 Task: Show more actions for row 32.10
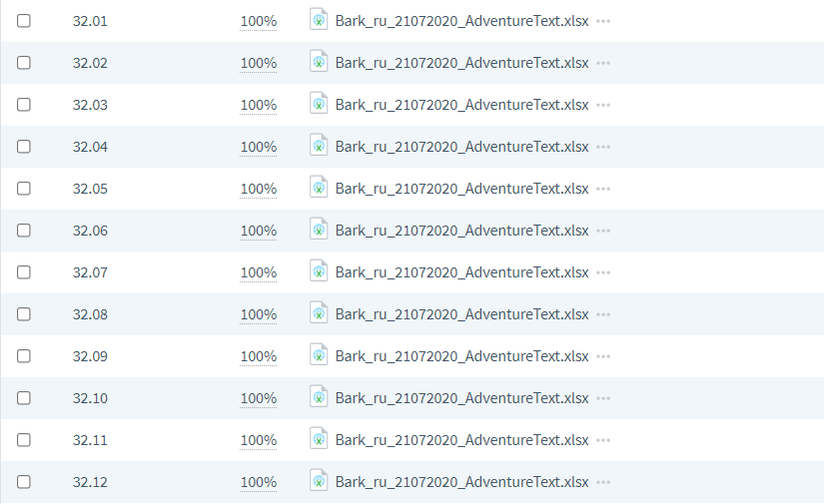click(603, 398)
